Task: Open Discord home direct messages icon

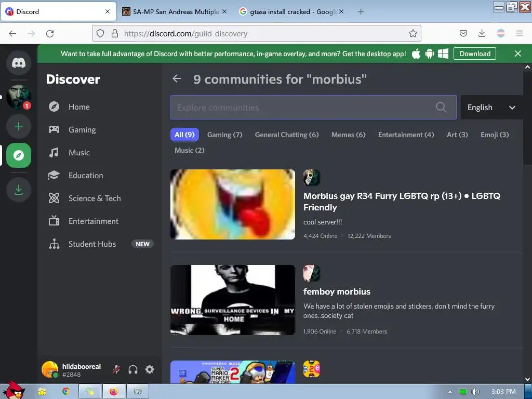Action: click(19, 63)
